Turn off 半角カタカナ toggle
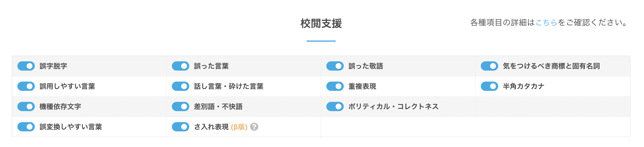This screenshot has height=147, width=644. pos(490,86)
